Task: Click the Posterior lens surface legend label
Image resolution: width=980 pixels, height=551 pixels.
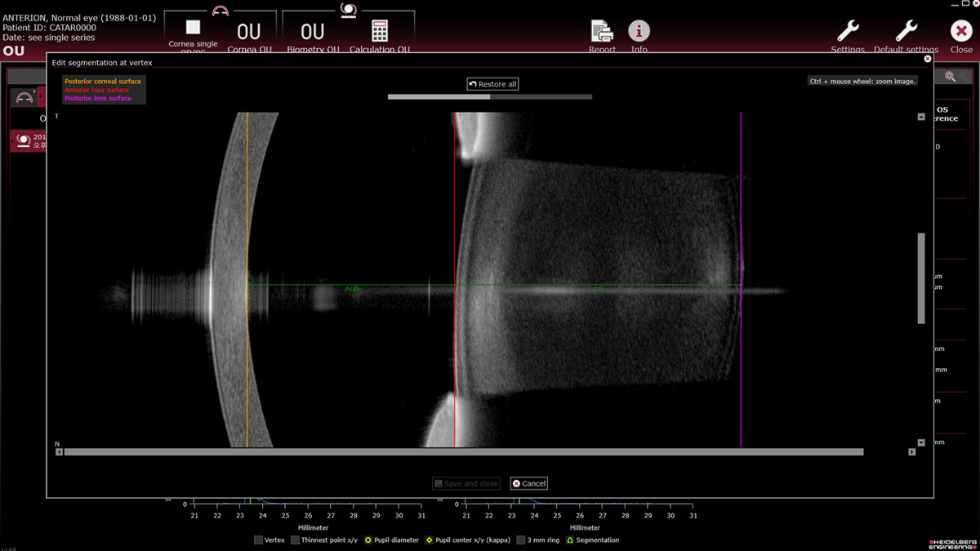Action: coord(98,98)
